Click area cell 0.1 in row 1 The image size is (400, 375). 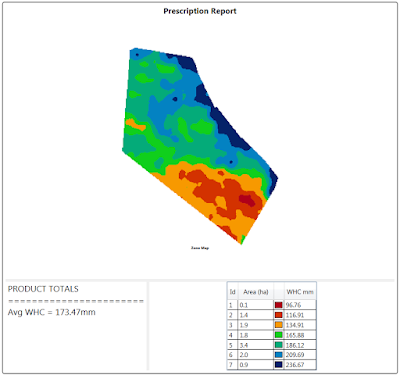click(x=256, y=305)
